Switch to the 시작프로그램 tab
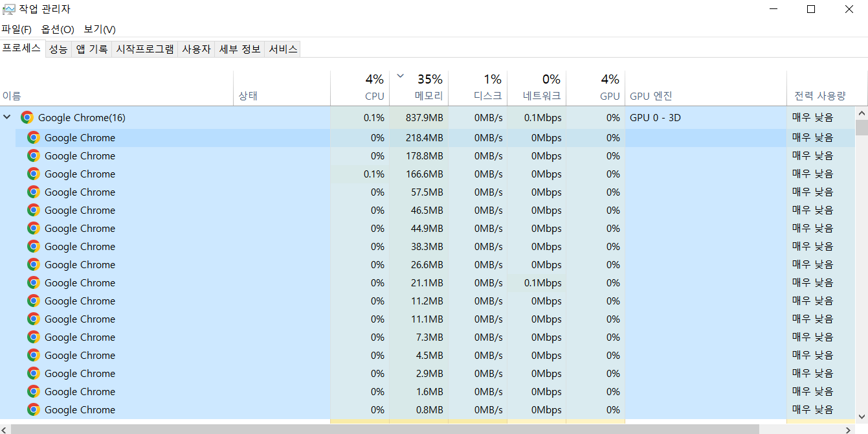Image resolution: width=868 pixels, height=434 pixels. (145, 49)
